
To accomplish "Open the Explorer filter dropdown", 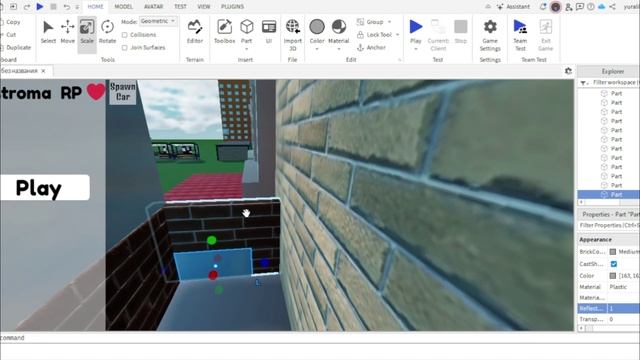I will coord(584,83).
